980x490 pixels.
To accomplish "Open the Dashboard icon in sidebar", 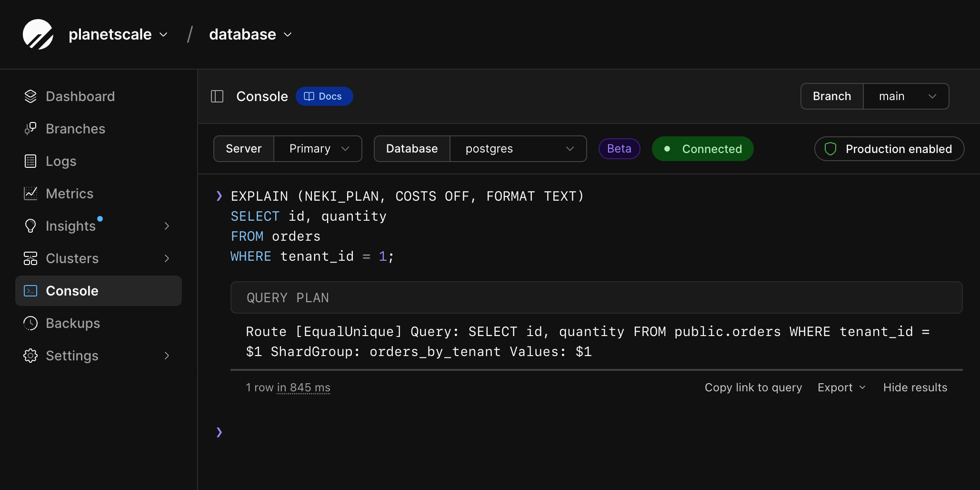I will tap(30, 96).
